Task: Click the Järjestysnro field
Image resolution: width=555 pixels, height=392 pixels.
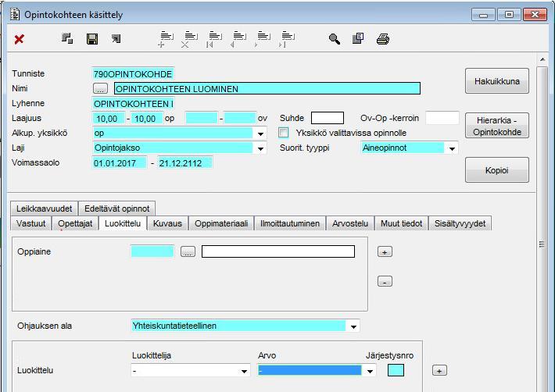Action: (x=396, y=370)
